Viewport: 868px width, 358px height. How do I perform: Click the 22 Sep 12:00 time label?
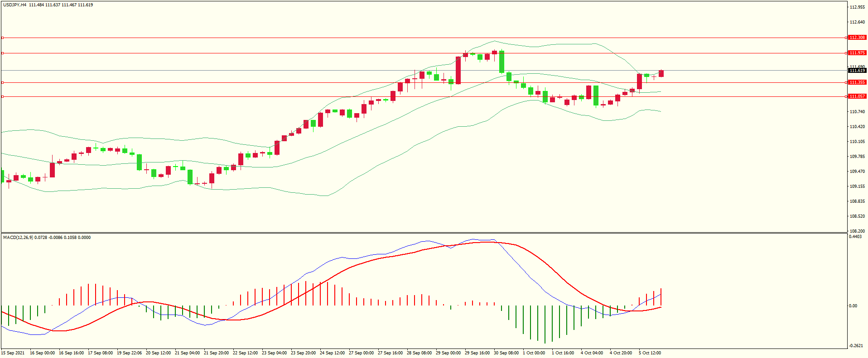click(x=245, y=353)
